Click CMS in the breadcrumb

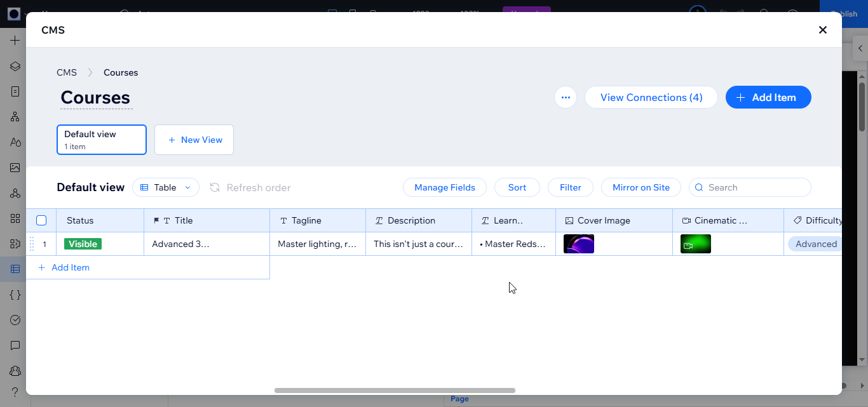(67, 72)
